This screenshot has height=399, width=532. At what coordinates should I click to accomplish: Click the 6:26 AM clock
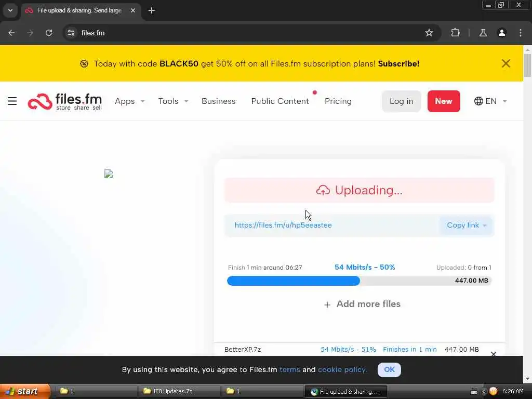pos(513,392)
